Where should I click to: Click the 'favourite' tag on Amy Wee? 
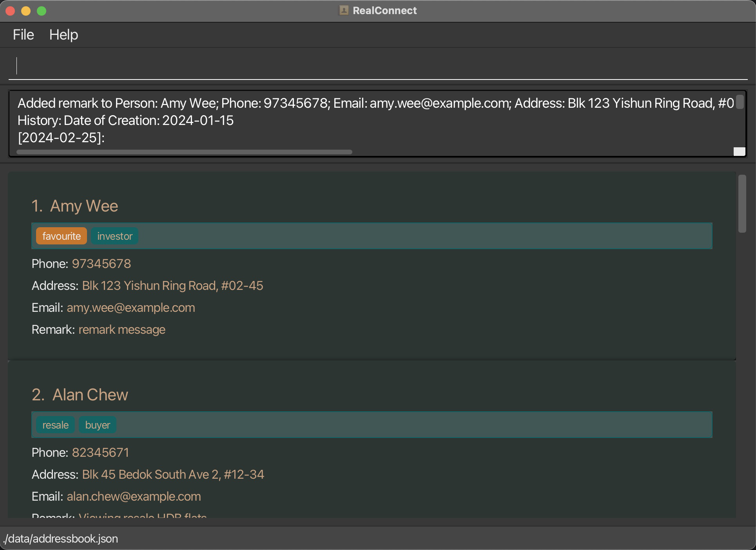click(61, 236)
